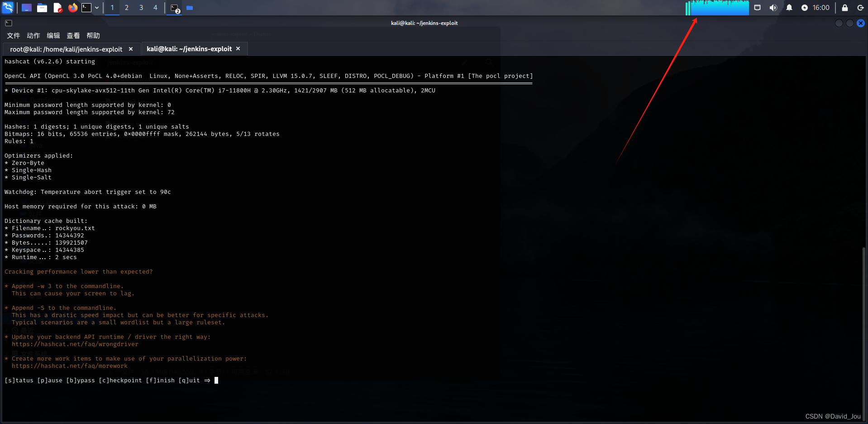
Task: Click 'Maximum password length supported' line
Action: coord(90,112)
